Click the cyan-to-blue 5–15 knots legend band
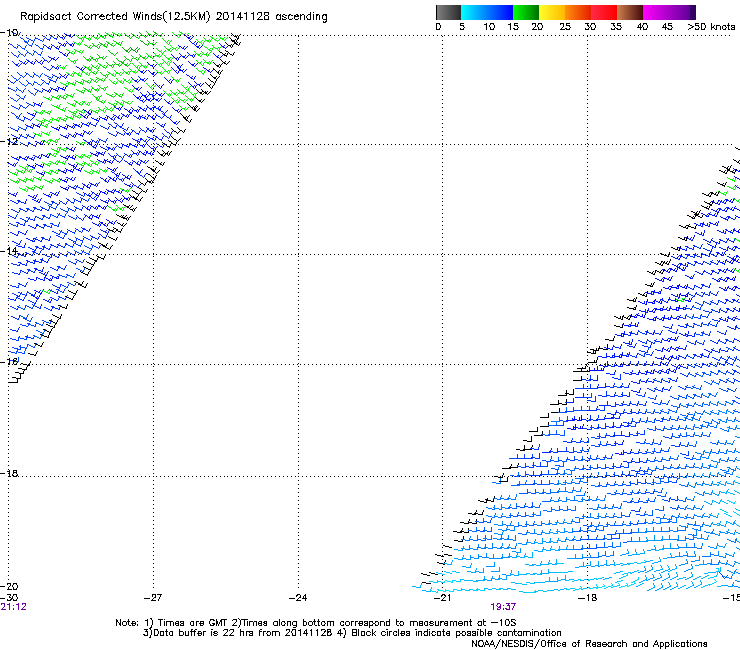This screenshot has width=740, height=650. click(487, 12)
